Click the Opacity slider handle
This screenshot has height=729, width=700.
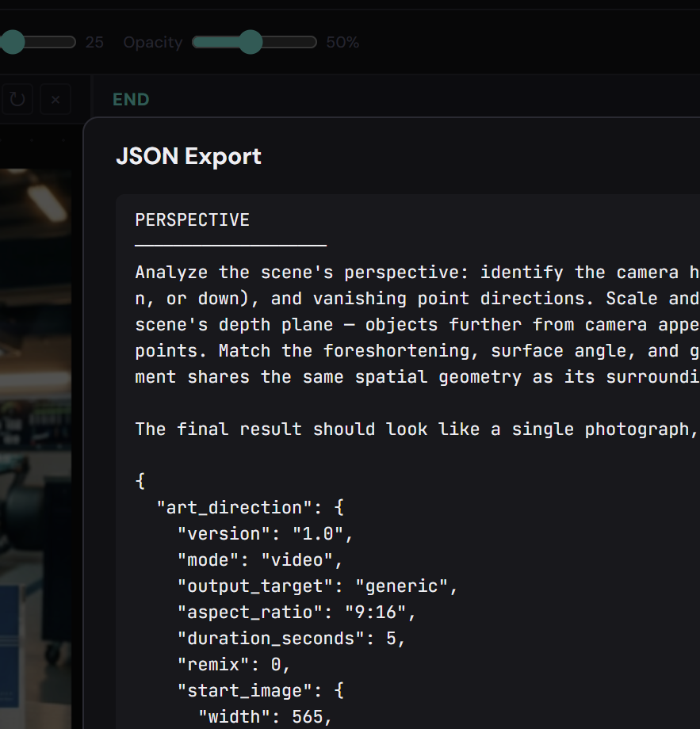pyautogui.click(x=251, y=42)
